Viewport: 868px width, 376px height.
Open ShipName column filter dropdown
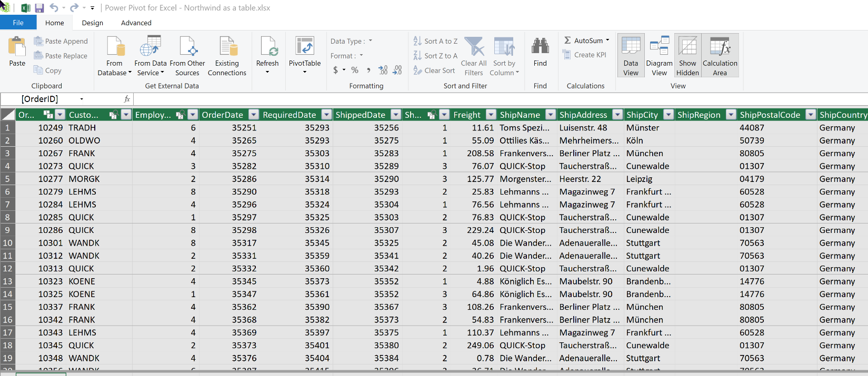pyautogui.click(x=551, y=115)
